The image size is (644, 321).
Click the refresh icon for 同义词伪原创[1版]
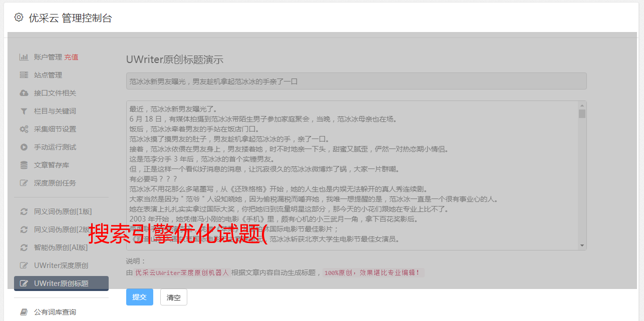[24, 211]
